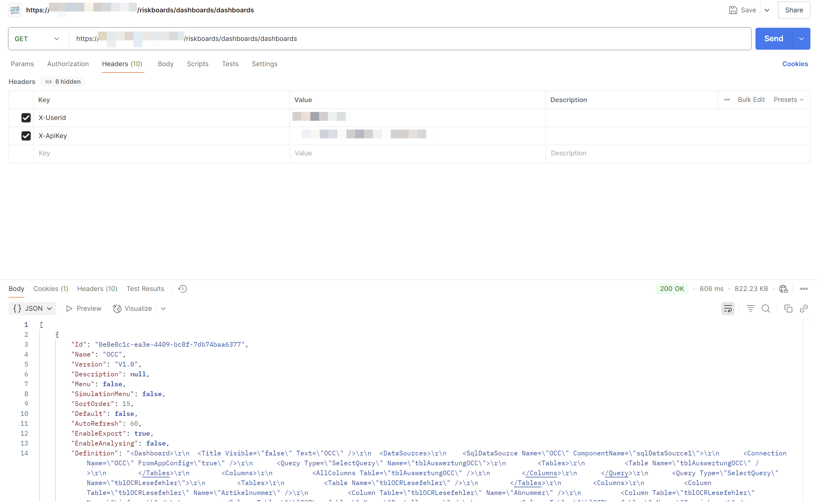Open response history clock icon
This screenshot has height=504, width=817.
(x=182, y=289)
